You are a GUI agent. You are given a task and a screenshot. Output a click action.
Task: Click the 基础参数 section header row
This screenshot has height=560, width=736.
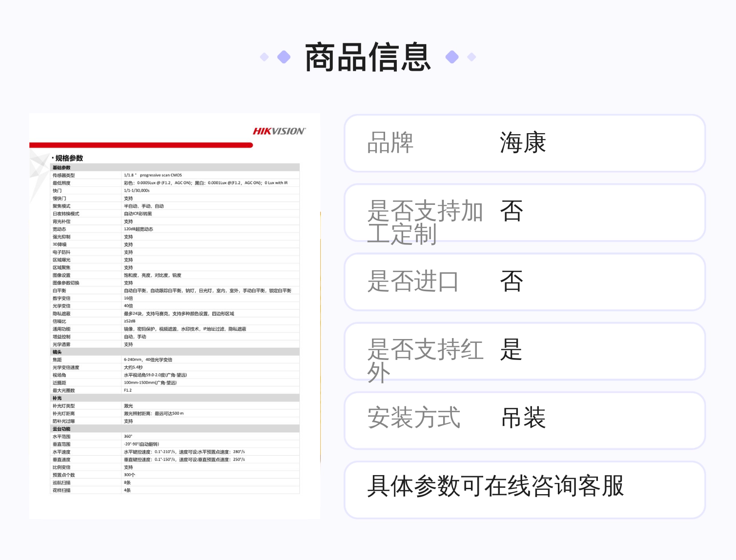click(x=175, y=167)
